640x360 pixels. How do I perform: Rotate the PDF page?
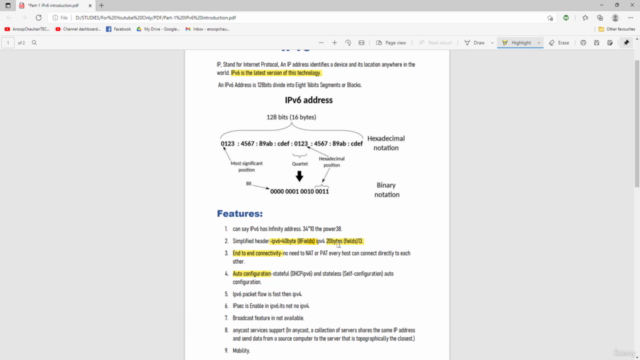click(348, 43)
